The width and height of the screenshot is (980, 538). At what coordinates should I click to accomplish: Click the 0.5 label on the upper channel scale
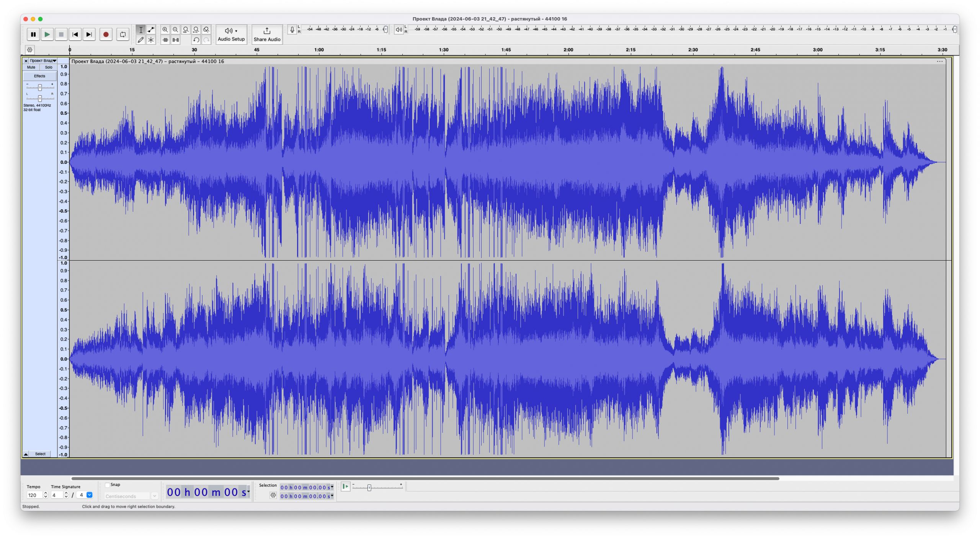(x=64, y=114)
